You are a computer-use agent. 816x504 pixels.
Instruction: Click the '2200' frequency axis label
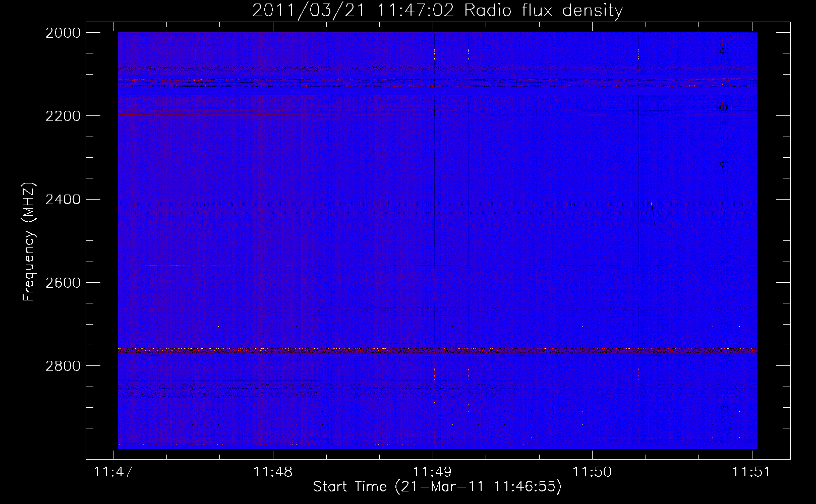(x=63, y=116)
